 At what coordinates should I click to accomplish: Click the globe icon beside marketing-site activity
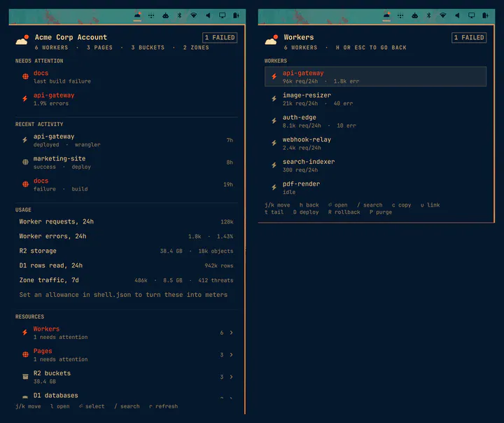coord(25,162)
